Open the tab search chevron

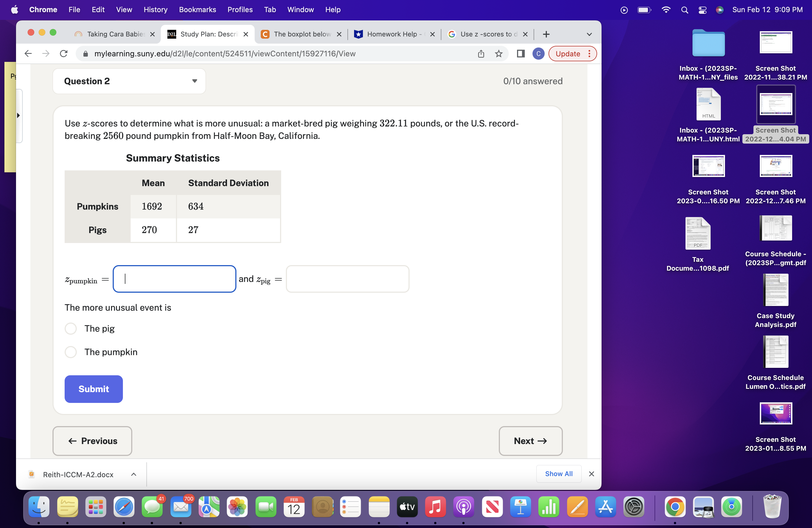pos(589,34)
